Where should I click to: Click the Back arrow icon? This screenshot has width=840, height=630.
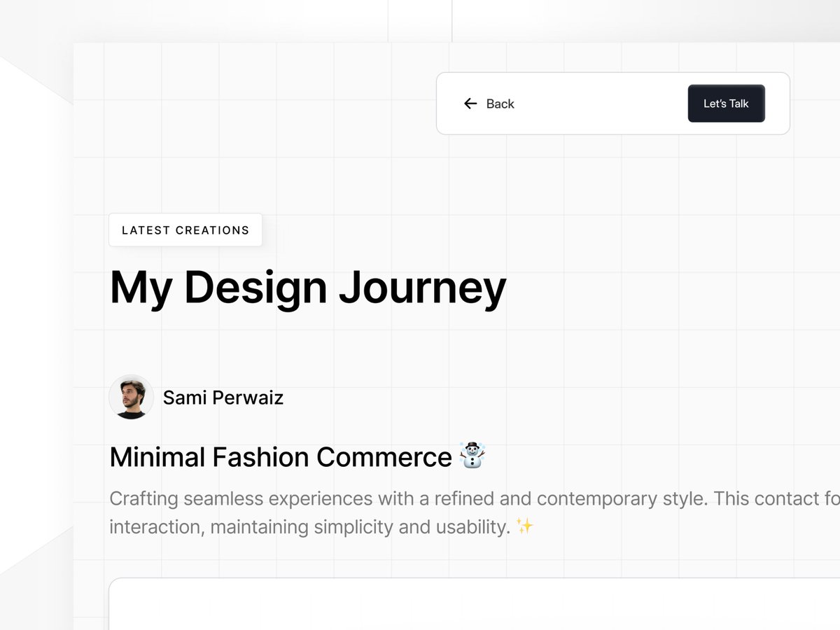point(470,104)
